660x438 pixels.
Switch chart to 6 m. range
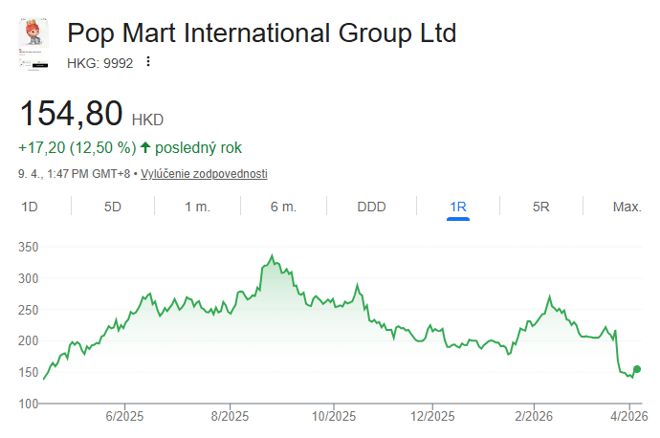(283, 207)
